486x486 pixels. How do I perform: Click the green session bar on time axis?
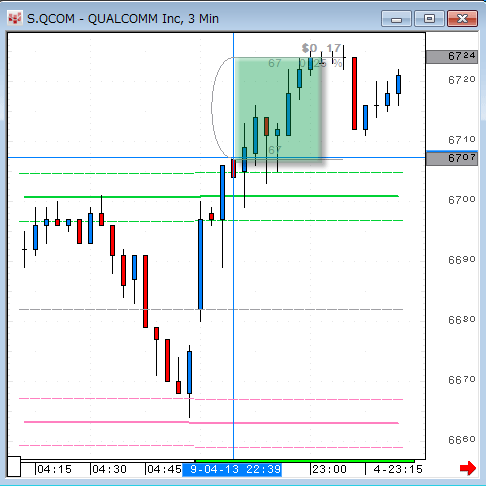(x=304, y=461)
